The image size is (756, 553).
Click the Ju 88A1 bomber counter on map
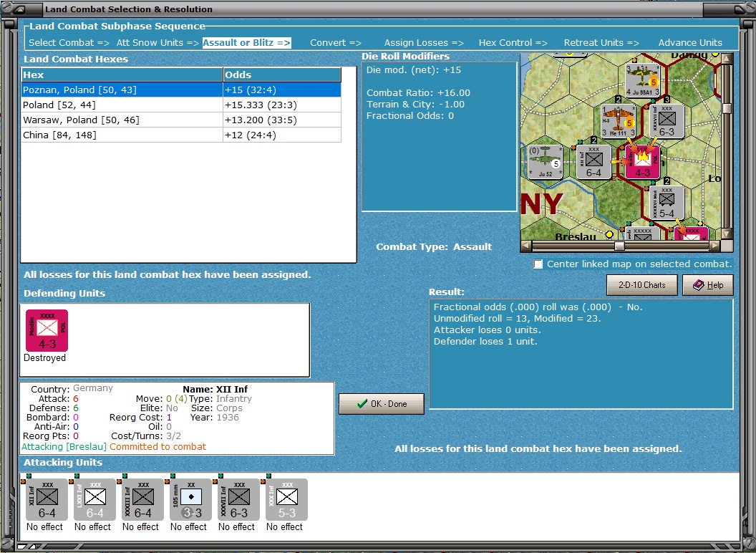643,80
